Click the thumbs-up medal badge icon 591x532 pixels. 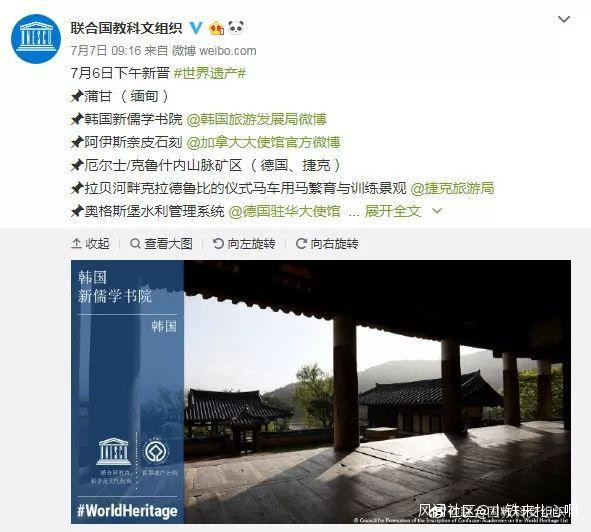pyautogui.click(x=216, y=28)
